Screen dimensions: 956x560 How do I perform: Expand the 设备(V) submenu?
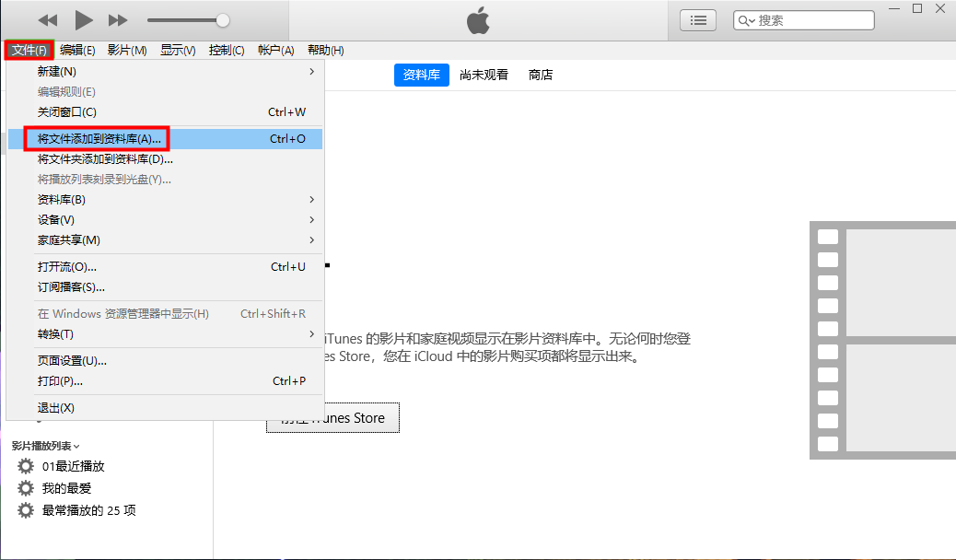click(165, 219)
